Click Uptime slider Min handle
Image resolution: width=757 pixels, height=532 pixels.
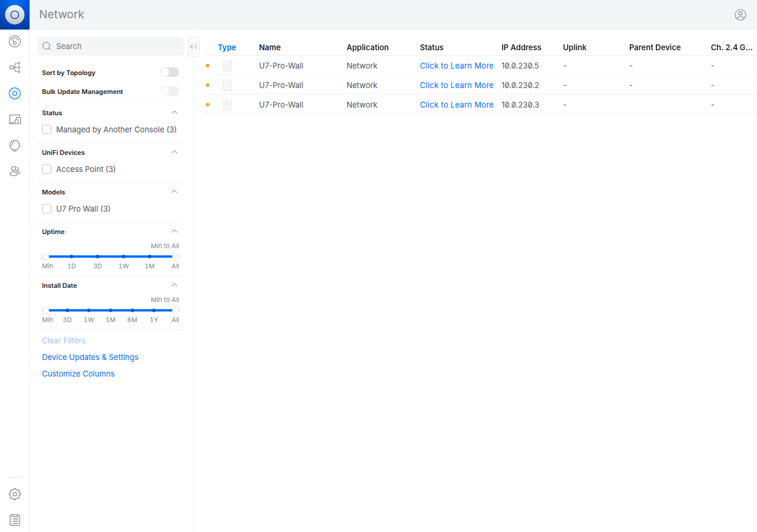[x=46, y=257]
